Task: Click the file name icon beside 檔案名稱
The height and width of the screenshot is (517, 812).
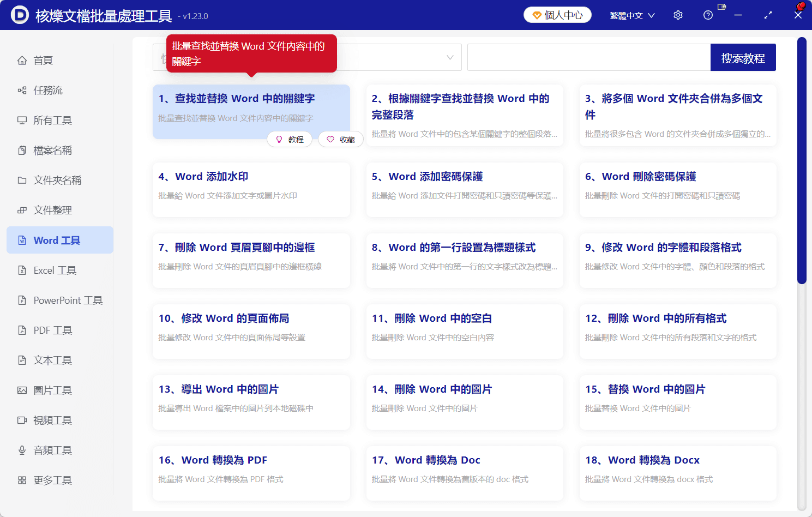Action: coord(22,151)
